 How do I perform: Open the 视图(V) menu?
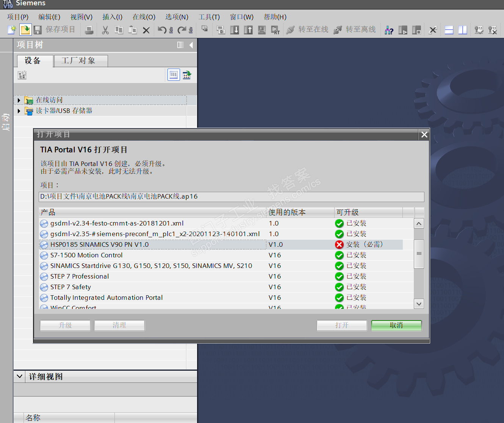tap(81, 17)
